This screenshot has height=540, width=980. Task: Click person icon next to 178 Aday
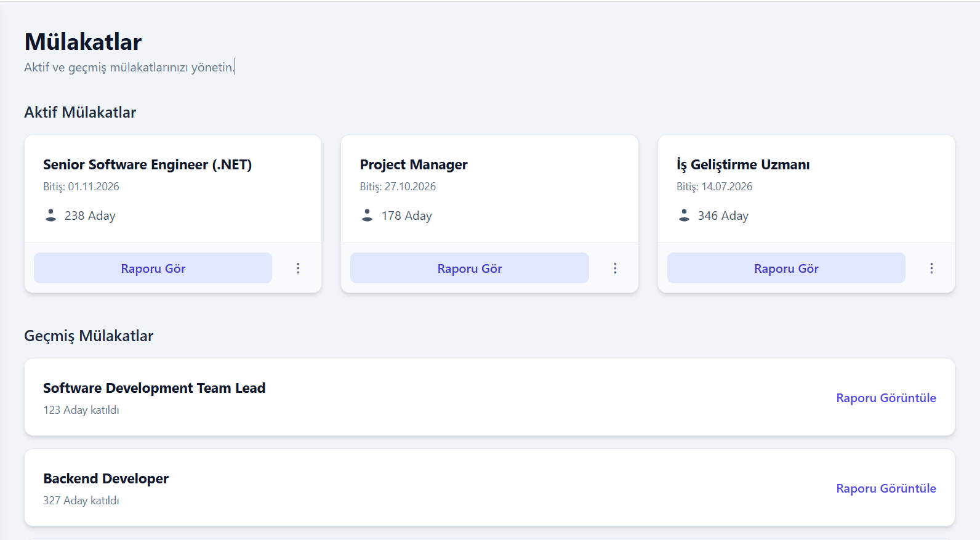[x=367, y=215]
